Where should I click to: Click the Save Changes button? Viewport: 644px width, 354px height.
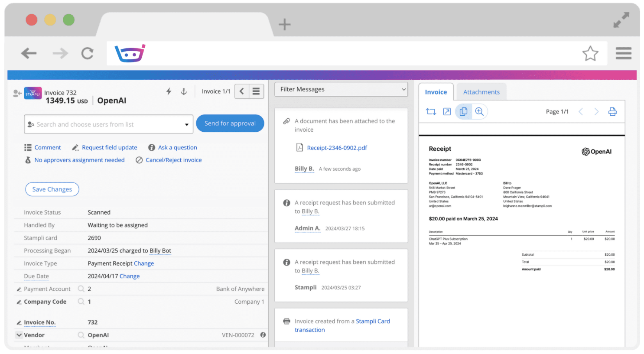(x=52, y=189)
